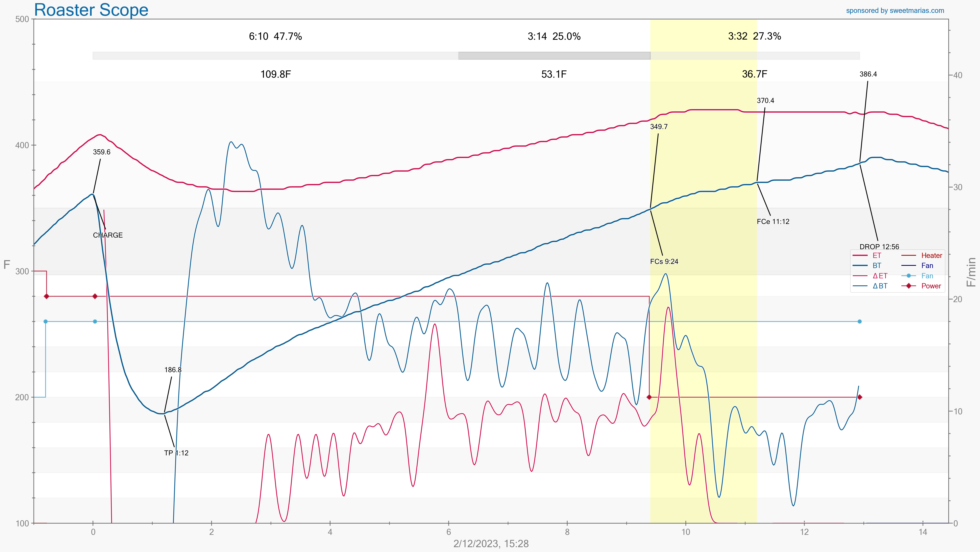
Task: Open the sponsored by sweetmarias.com link
Action: [x=895, y=11]
